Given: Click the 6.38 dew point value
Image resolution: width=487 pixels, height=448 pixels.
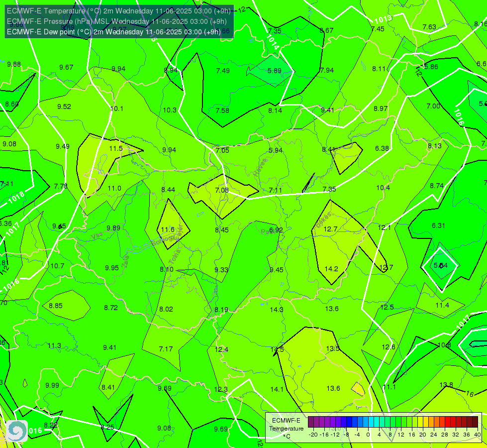Looking at the screenshot, I should pyautogui.click(x=382, y=149).
